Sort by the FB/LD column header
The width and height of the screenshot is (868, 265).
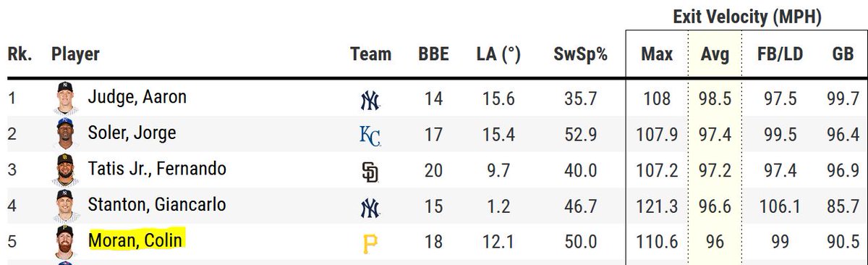pyautogui.click(x=780, y=54)
